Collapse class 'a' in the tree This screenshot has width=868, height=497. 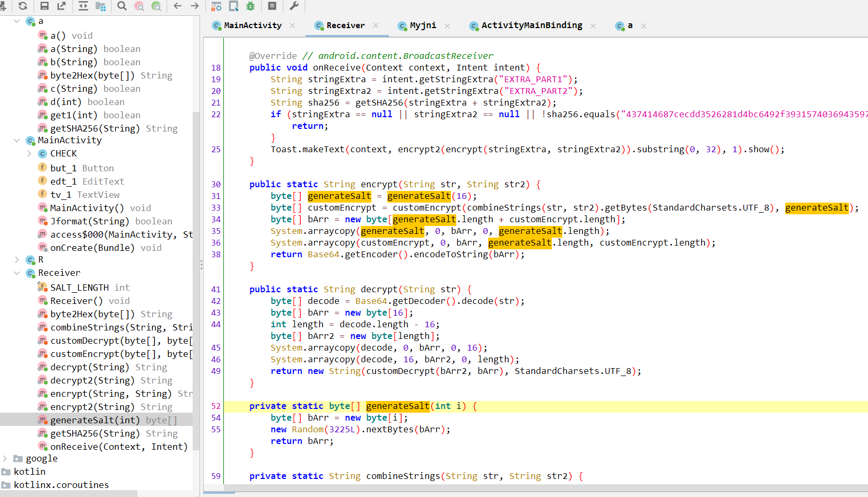[x=16, y=21]
